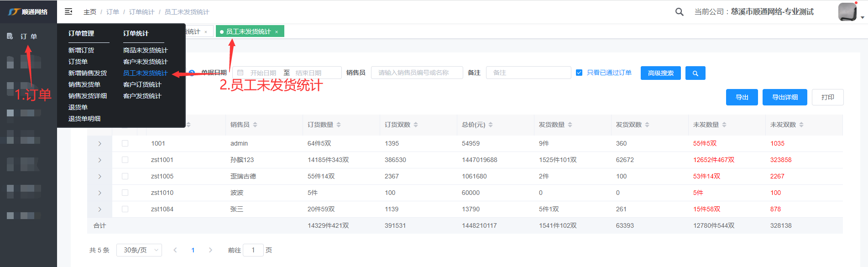Screen dimensions: 868x267
Task: Click the 销售员 search input field
Action: (417, 73)
